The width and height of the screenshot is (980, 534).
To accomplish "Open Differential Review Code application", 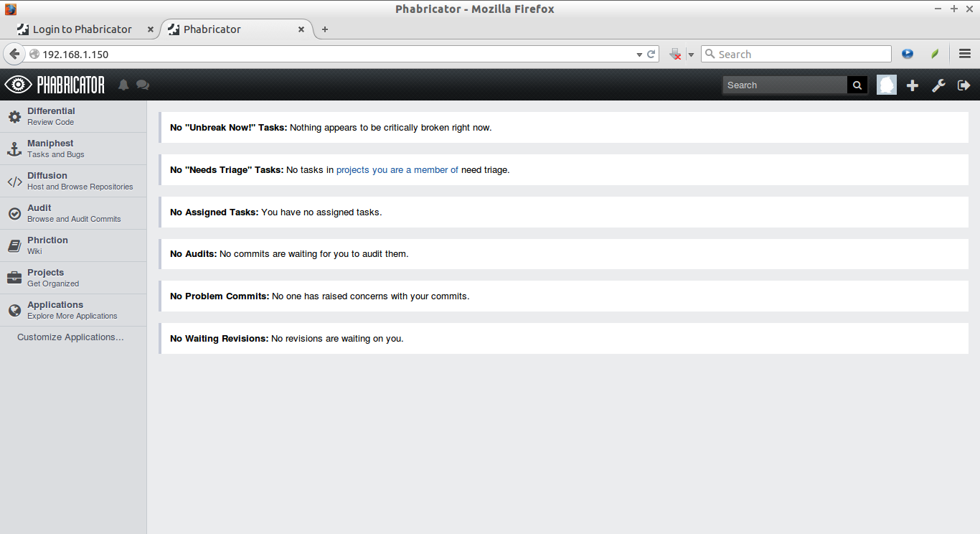I will [x=73, y=116].
